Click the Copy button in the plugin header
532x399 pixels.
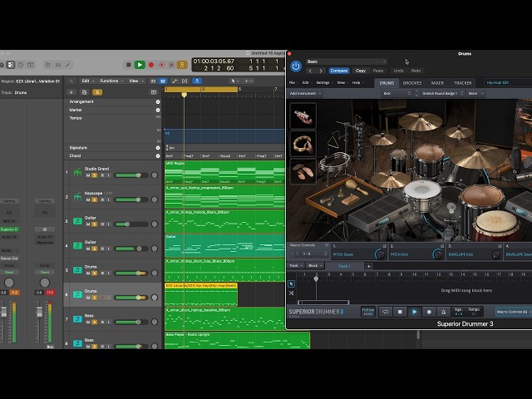coord(361,71)
